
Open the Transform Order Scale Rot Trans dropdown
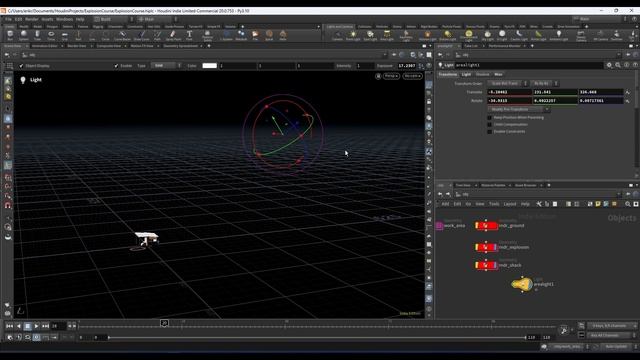point(507,83)
